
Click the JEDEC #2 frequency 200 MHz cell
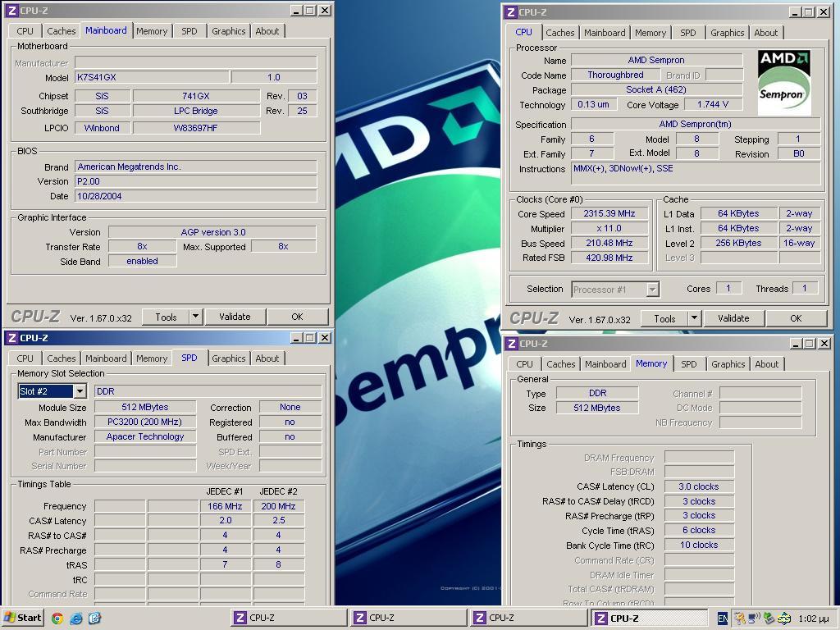279,506
